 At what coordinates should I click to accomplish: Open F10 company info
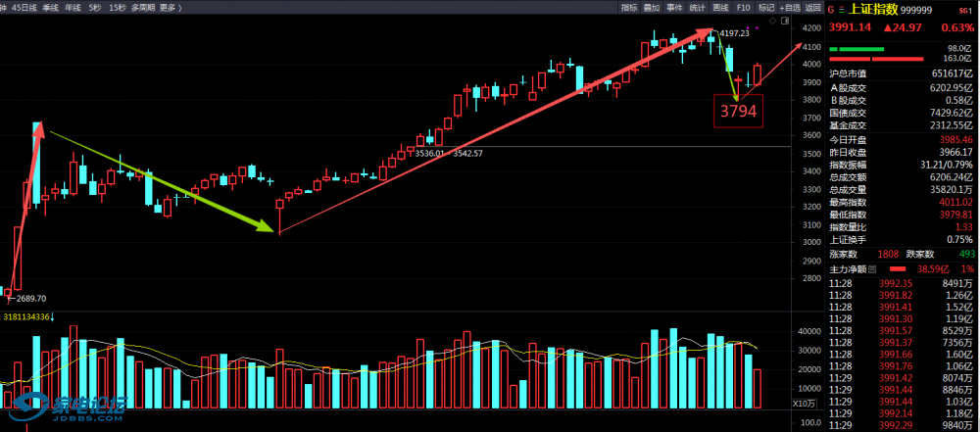[744, 7]
